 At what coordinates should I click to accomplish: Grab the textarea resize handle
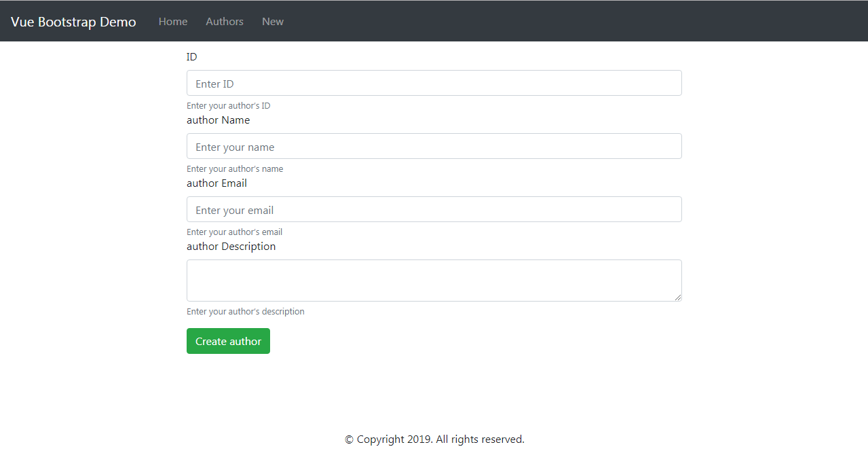(677, 297)
